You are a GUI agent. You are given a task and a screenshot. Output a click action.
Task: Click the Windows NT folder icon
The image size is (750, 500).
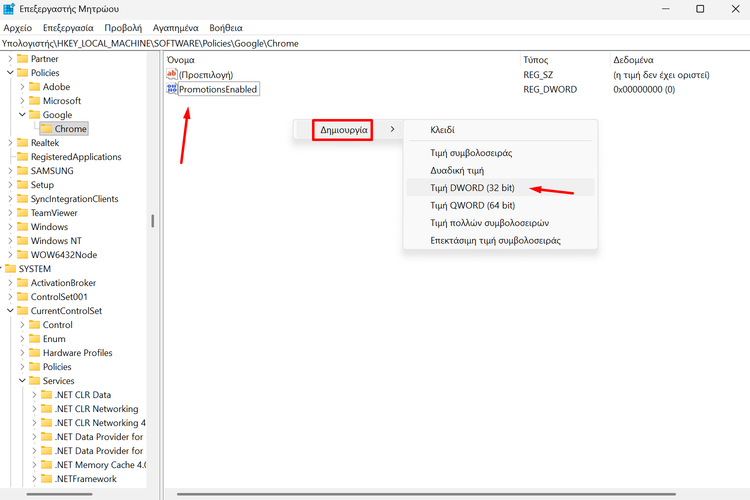[22, 241]
